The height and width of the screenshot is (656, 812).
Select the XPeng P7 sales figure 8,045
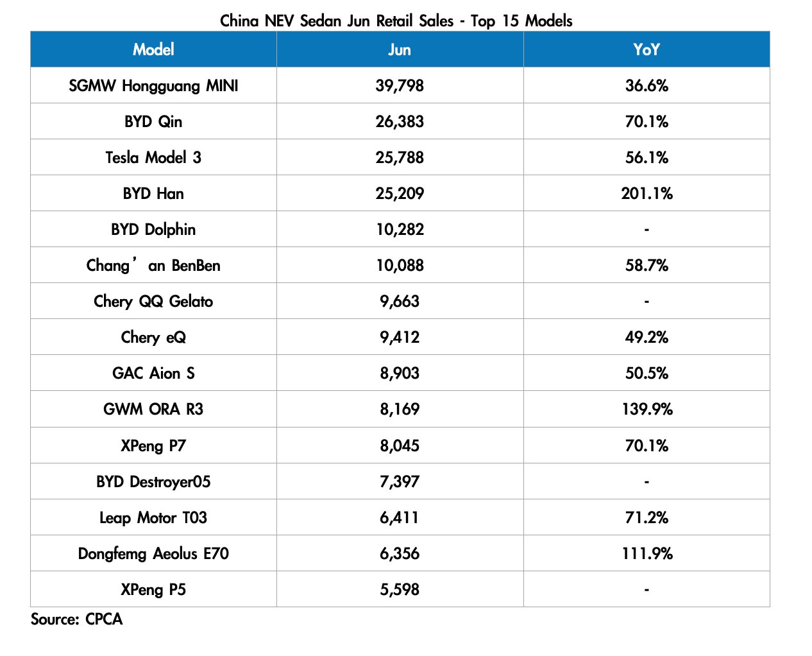[x=400, y=445]
